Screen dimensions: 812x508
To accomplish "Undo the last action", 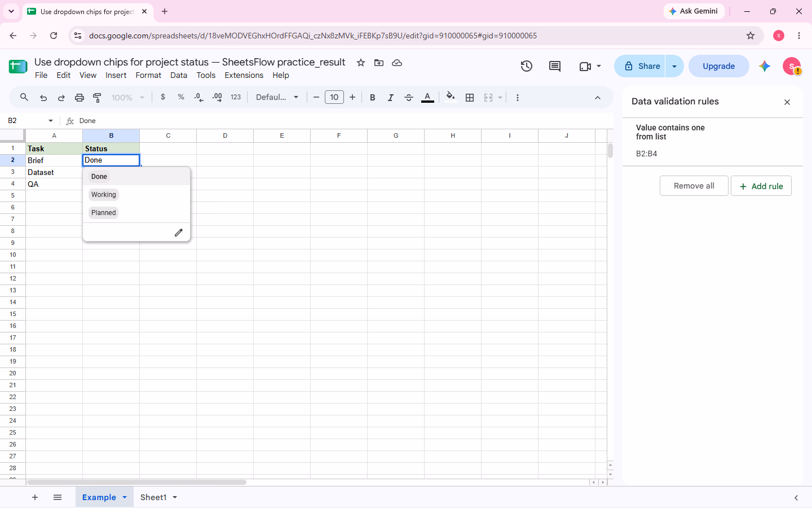I will point(43,97).
